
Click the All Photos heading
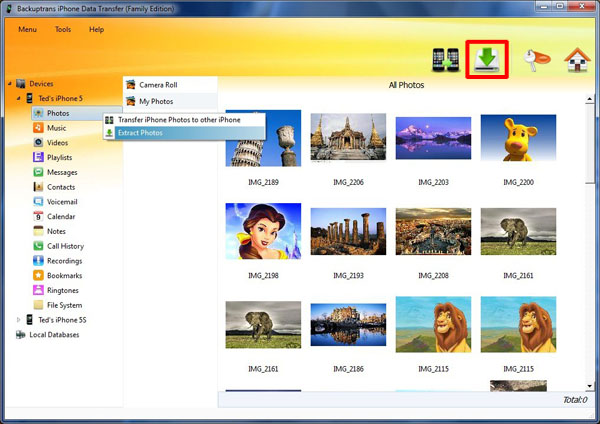(406, 85)
